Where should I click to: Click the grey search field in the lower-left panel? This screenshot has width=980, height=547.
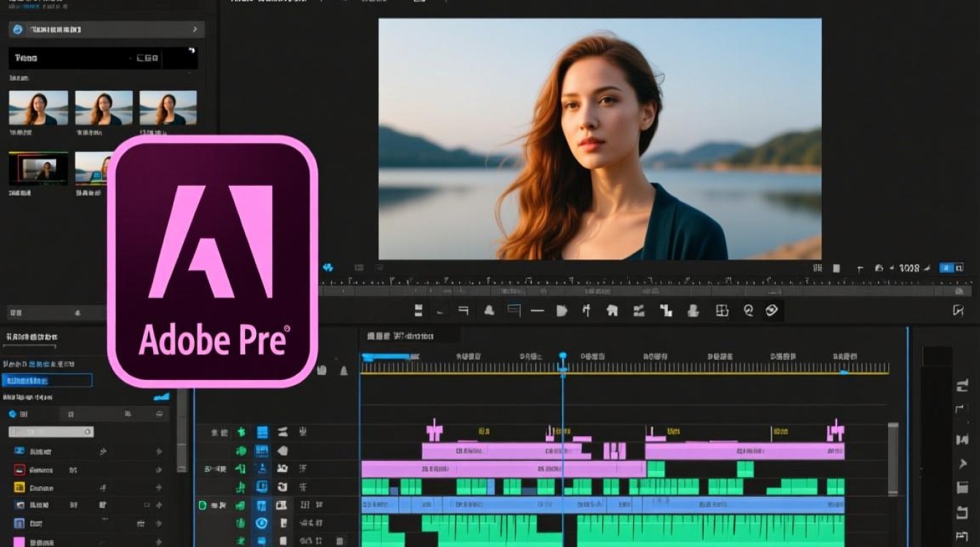click(x=51, y=432)
